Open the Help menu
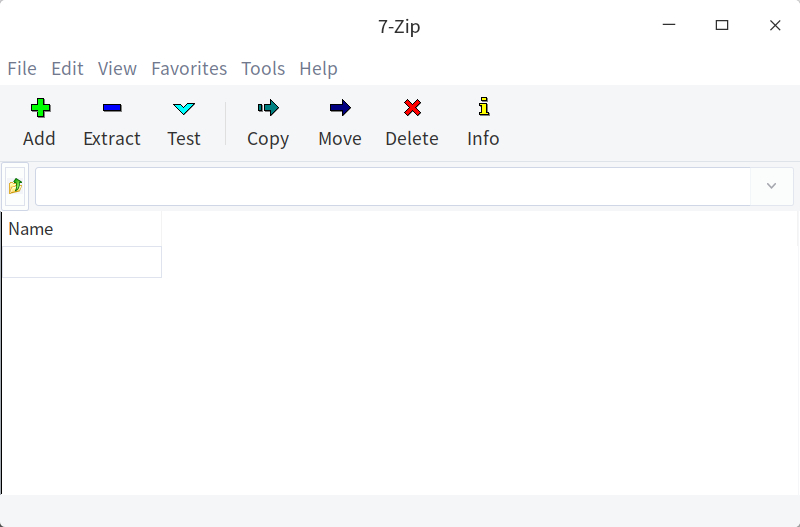Screen dimensions: 800x527 tap(318, 69)
